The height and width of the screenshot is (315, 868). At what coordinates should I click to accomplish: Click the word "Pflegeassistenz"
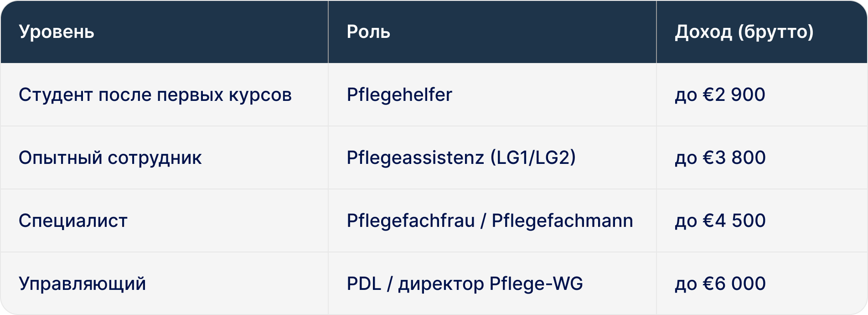(415, 158)
